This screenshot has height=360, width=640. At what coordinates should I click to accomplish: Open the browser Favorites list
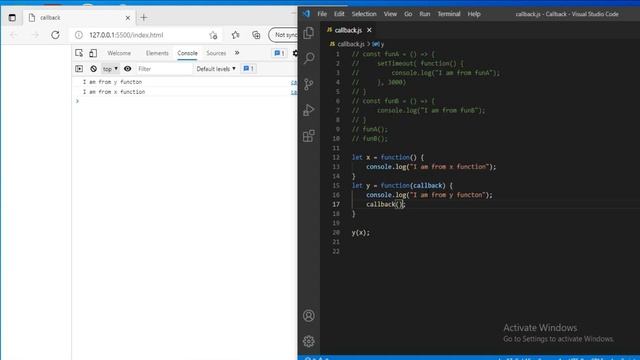(236, 35)
